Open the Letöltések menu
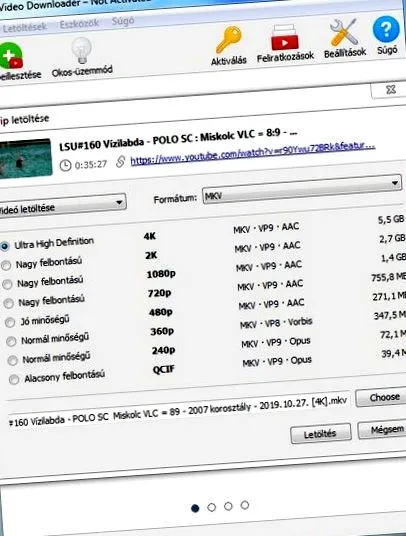This screenshot has width=406, height=536. 24,27
